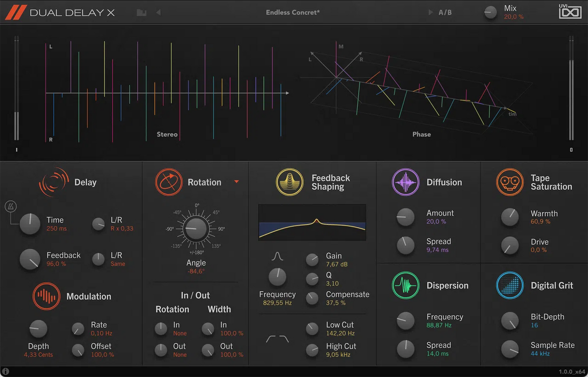The width and height of the screenshot is (588, 377).
Task: Click the Digital Grit panel icon
Action: click(510, 285)
